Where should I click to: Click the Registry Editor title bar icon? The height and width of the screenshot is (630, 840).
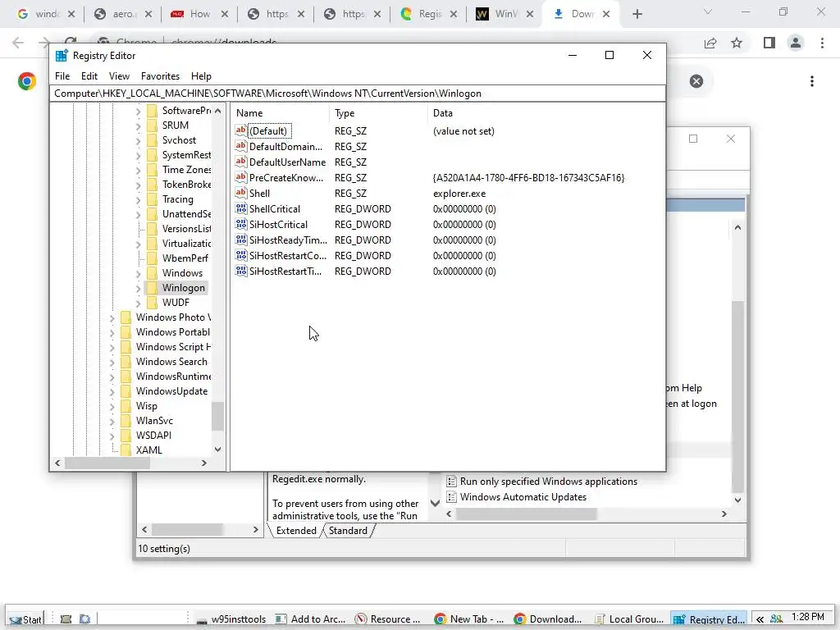[62, 56]
